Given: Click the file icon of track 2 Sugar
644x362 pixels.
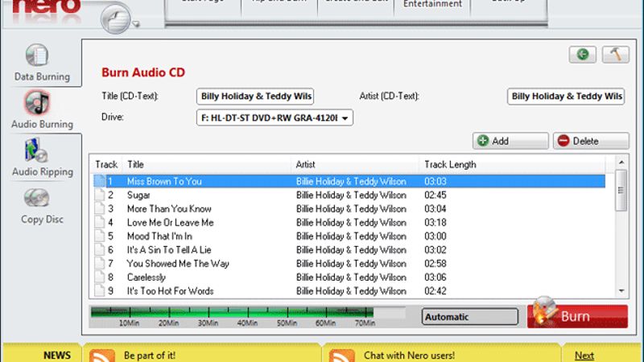Looking at the screenshot, I should pyautogui.click(x=99, y=195).
